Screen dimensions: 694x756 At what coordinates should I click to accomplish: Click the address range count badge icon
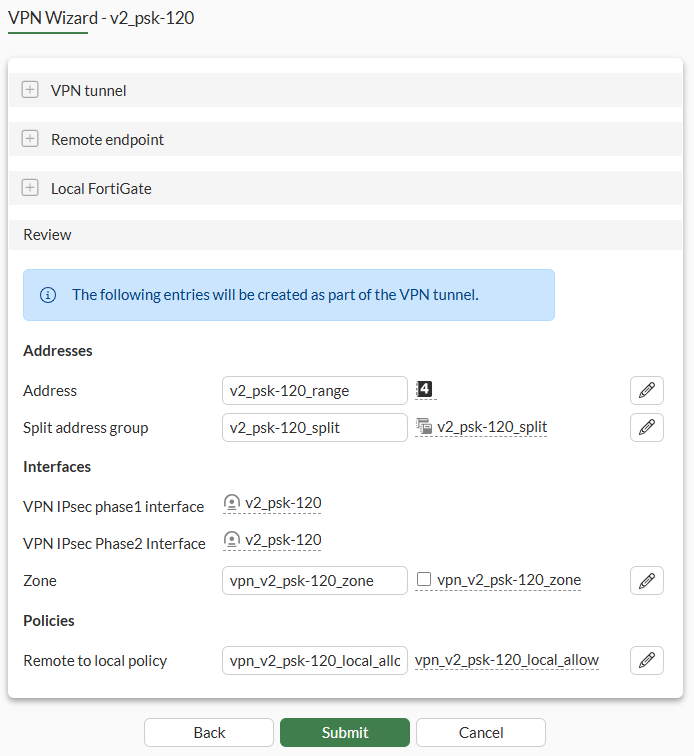pos(424,389)
